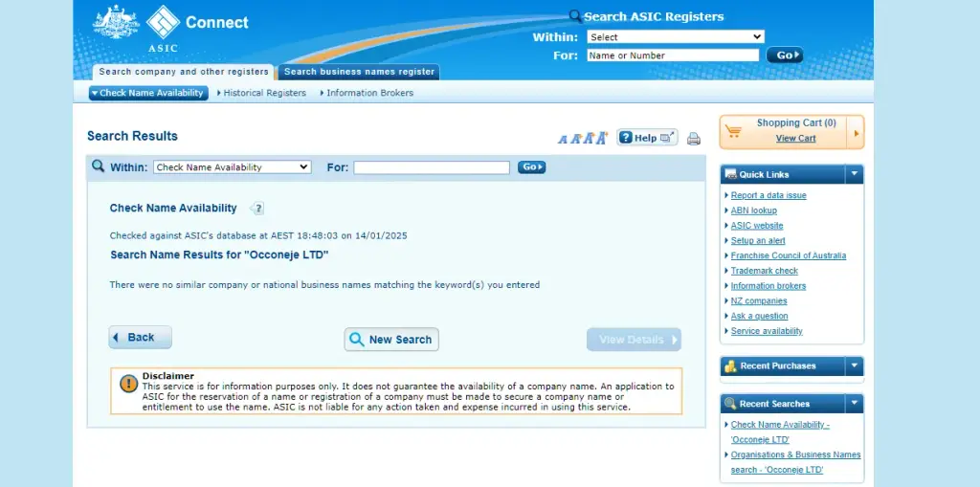Screen dimensions: 980x487
Task: Select the third font size A icon
Action: (x=589, y=138)
